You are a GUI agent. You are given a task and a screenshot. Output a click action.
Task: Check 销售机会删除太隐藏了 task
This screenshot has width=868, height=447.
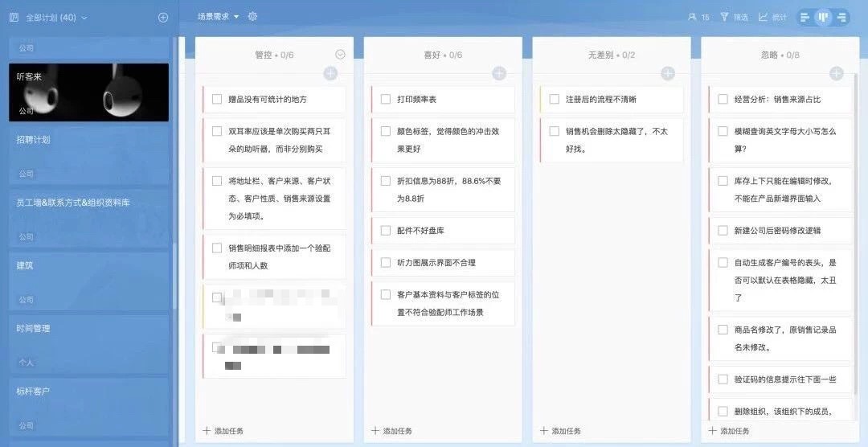[x=554, y=131]
